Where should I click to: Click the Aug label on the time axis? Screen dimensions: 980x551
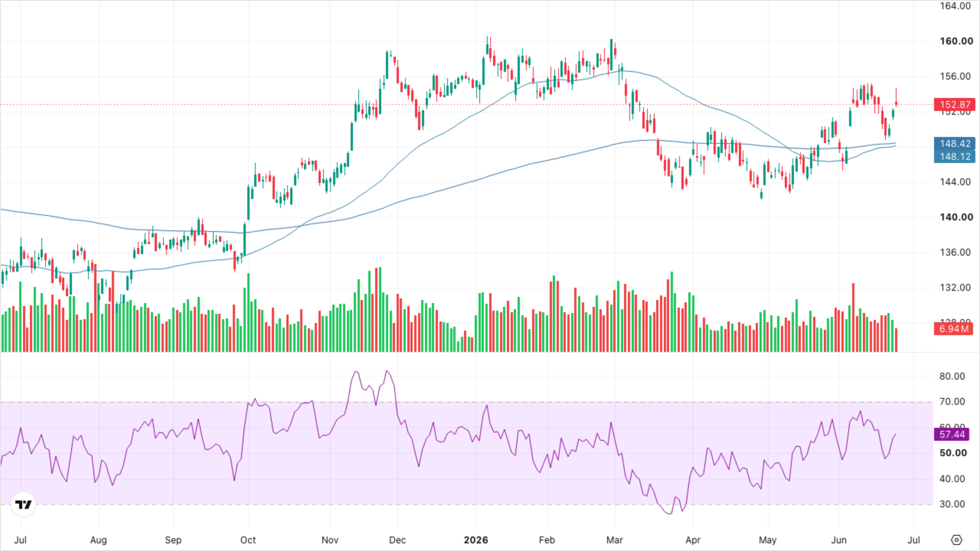point(98,540)
